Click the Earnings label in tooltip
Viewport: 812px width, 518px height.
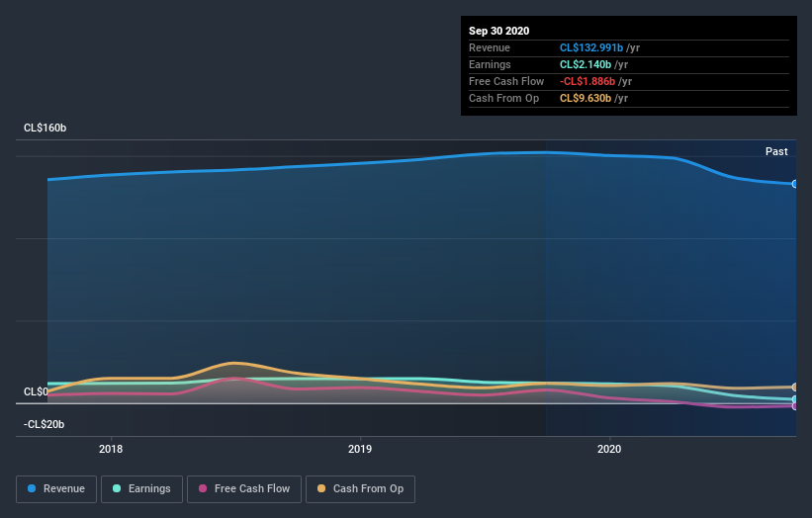[x=490, y=64]
